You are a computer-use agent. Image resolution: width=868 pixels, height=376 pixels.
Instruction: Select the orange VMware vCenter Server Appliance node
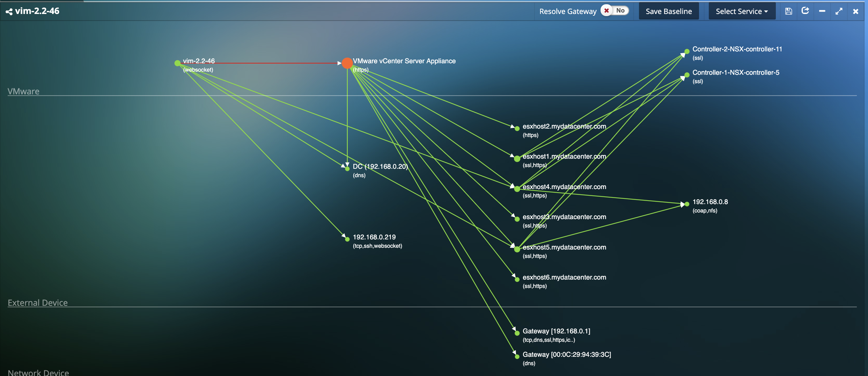347,63
